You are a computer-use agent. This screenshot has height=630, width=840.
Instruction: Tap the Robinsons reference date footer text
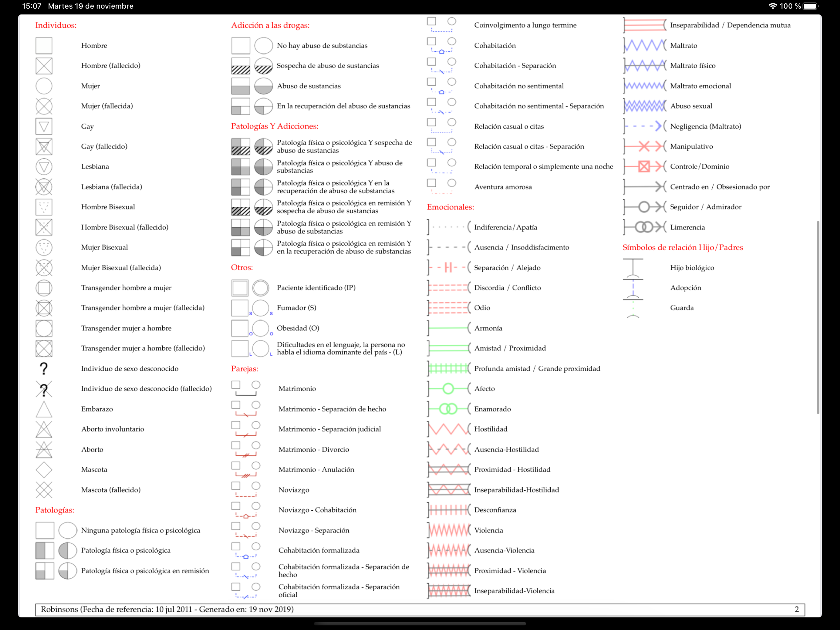click(167, 609)
